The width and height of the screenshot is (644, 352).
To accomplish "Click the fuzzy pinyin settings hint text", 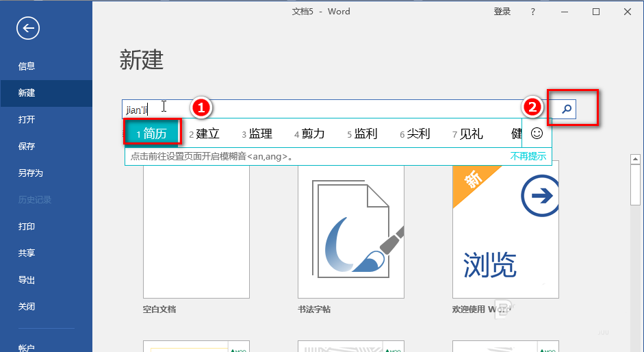I will click(x=212, y=156).
